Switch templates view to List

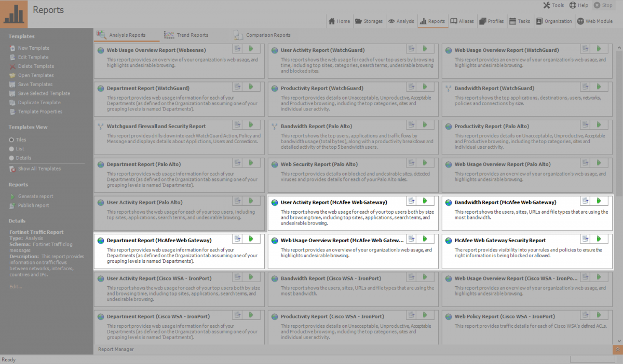[11, 149]
